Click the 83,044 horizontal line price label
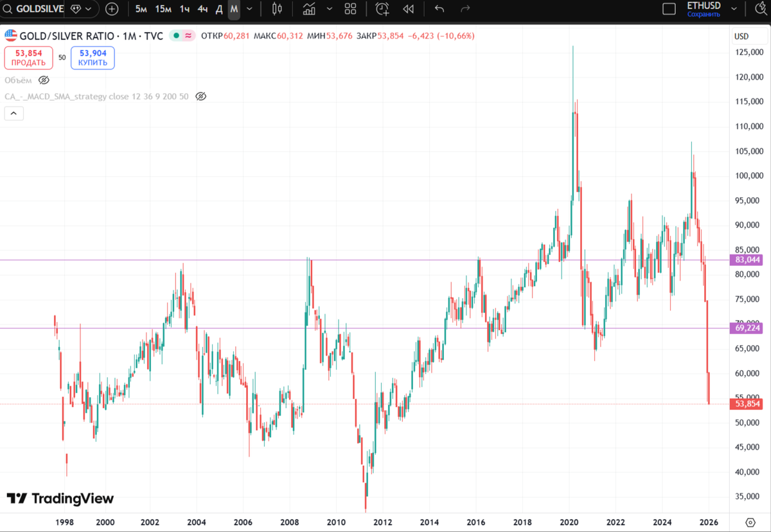This screenshot has height=532, width=771. 748,260
